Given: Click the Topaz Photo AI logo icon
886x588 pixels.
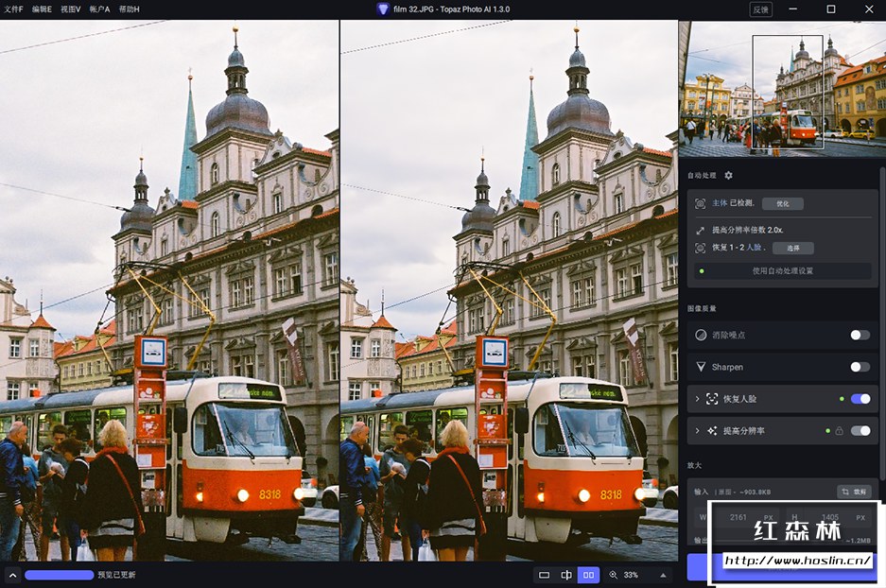Looking at the screenshot, I should coord(383,9).
